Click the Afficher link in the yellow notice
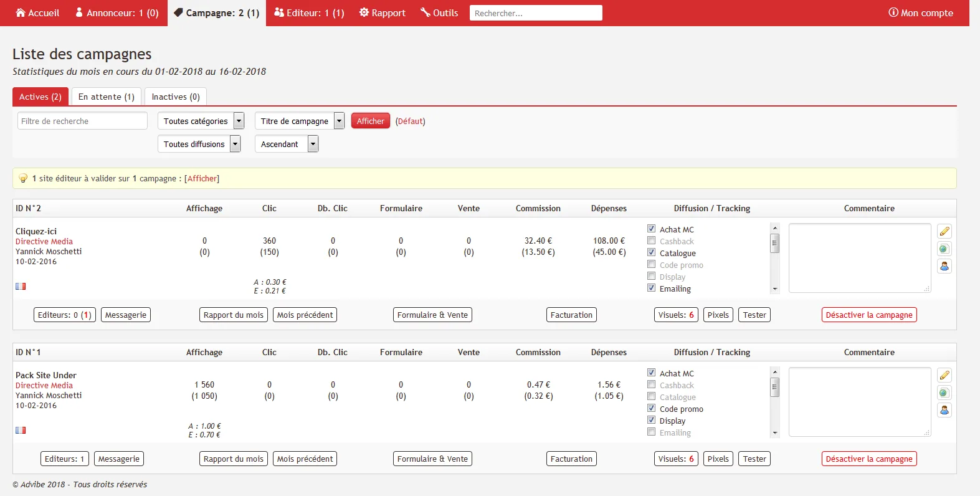Viewport: 980px width, 496px height. pyautogui.click(x=202, y=179)
